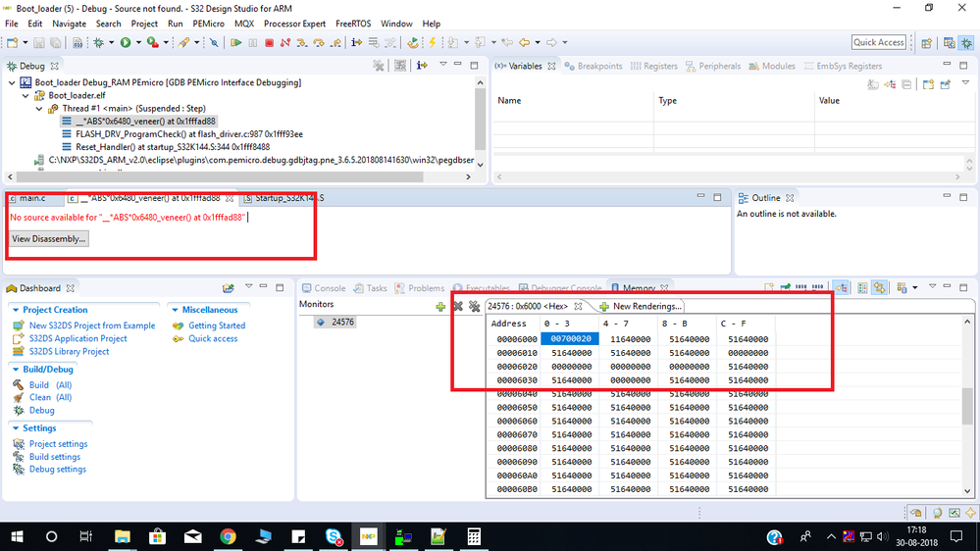980x551 pixels.
Task: Click the Outline view tab
Action: point(765,198)
